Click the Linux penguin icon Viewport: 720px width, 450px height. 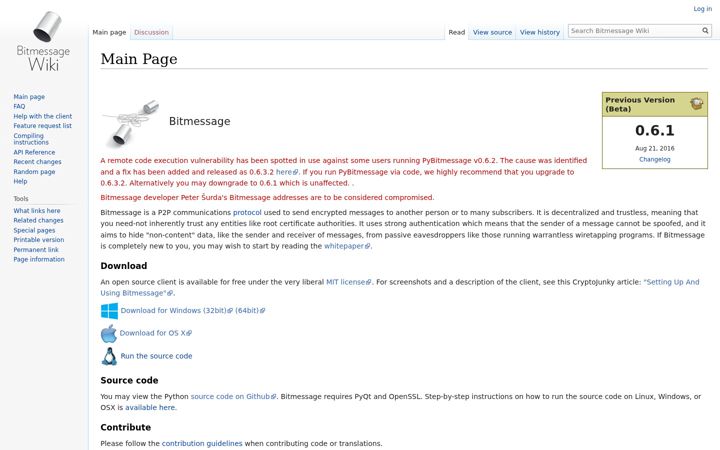[109, 356]
